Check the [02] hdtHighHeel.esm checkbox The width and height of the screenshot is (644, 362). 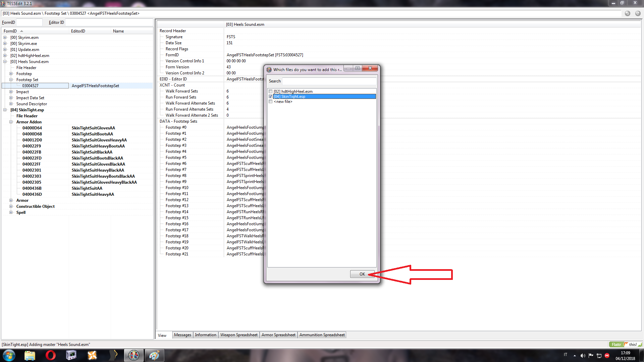[x=271, y=92]
